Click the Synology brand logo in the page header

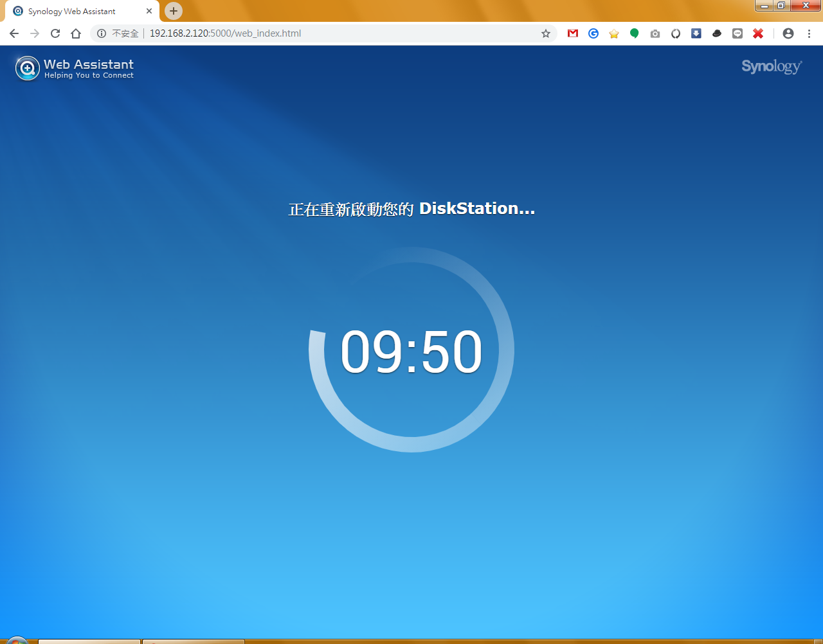(772, 67)
